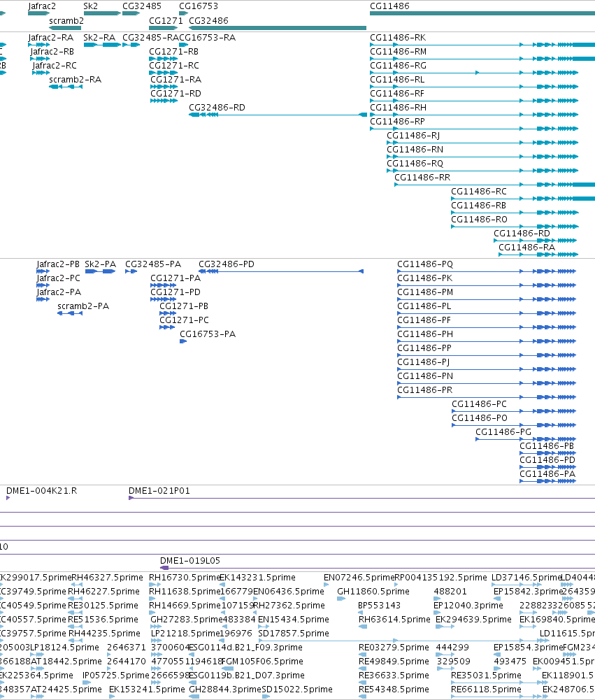The height and width of the screenshot is (700, 595).
Task: Click transcript CG11486-RA
Action: click(x=538, y=255)
